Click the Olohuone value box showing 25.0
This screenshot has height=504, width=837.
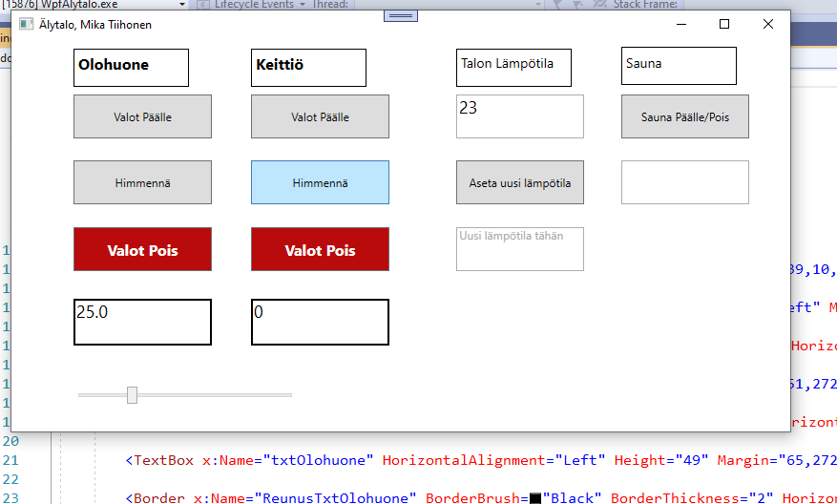[142, 322]
